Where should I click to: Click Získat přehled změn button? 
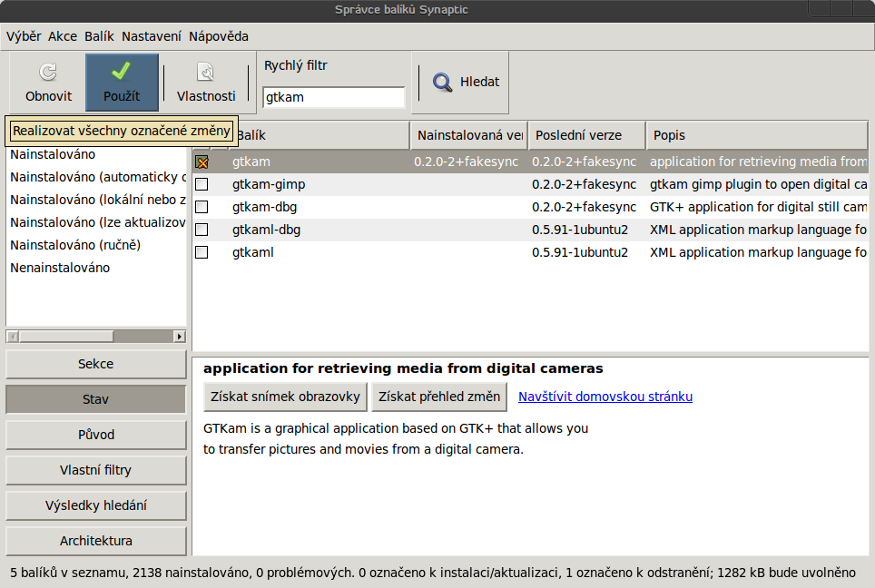[439, 397]
